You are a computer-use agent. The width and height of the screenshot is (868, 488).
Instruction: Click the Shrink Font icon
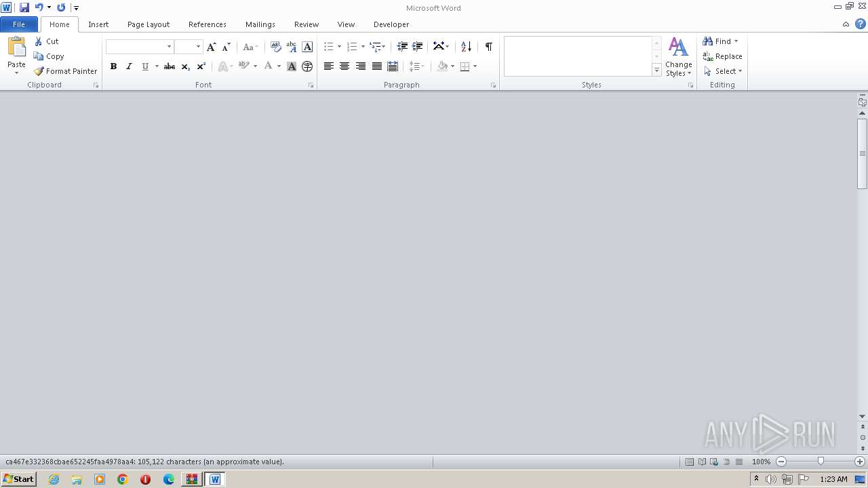click(x=226, y=47)
